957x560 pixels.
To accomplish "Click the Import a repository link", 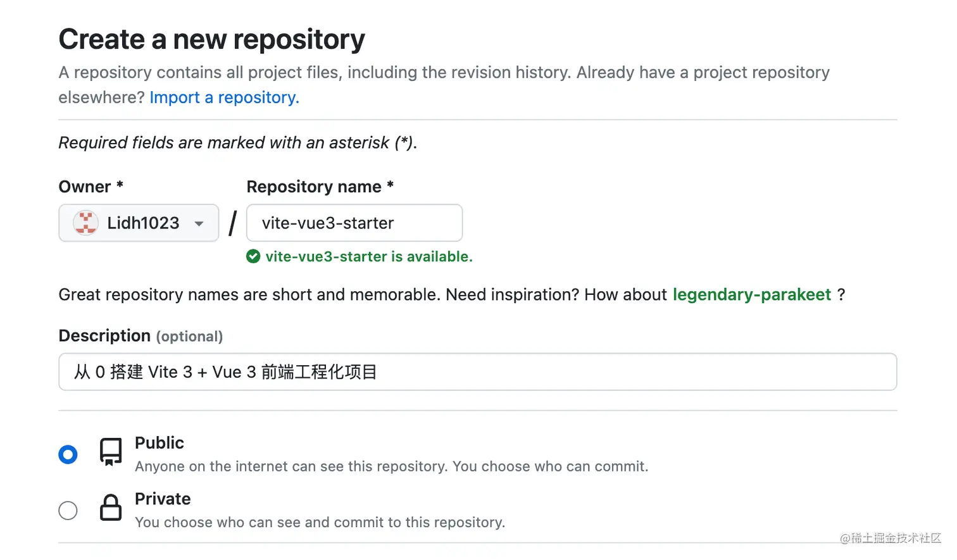I will pos(224,97).
